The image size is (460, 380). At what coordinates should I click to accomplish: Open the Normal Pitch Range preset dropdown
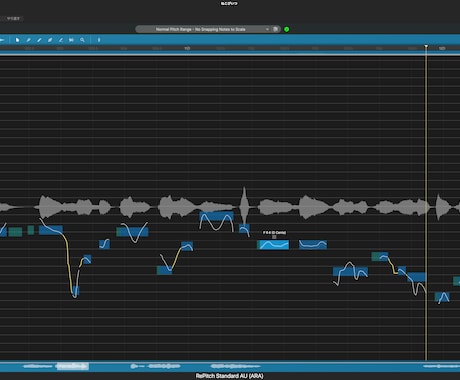(203, 29)
